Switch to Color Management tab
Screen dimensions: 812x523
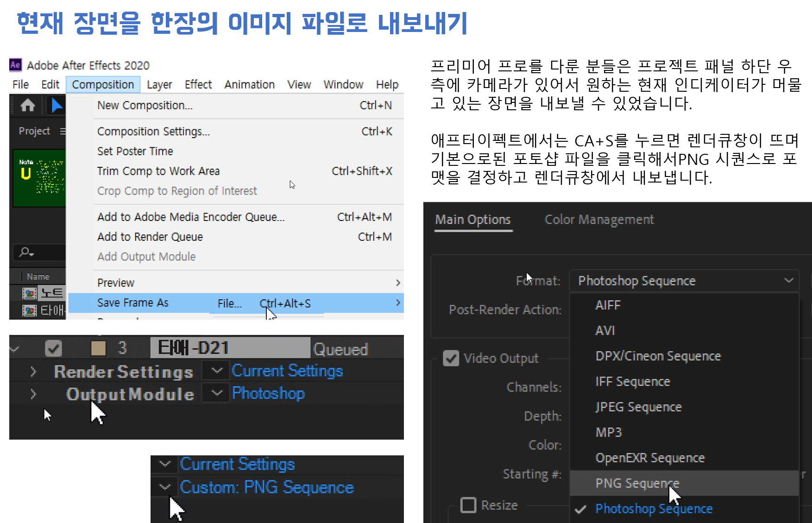click(x=599, y=220)
